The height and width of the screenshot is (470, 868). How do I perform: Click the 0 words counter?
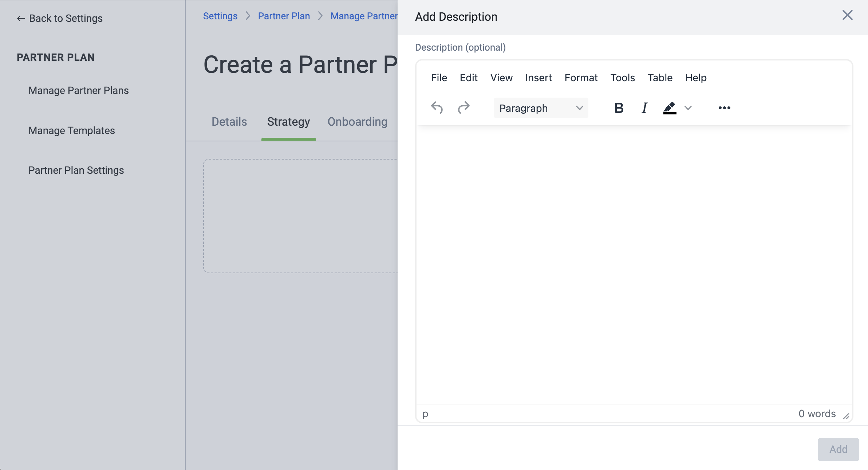(x=817, y=414)
